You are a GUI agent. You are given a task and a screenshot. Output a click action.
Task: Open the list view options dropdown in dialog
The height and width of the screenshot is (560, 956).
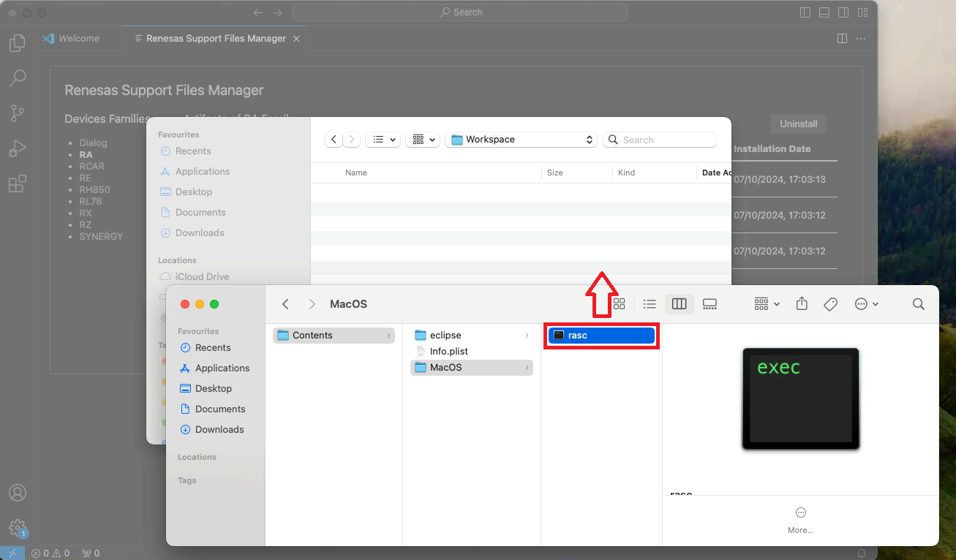click(383, 139)
